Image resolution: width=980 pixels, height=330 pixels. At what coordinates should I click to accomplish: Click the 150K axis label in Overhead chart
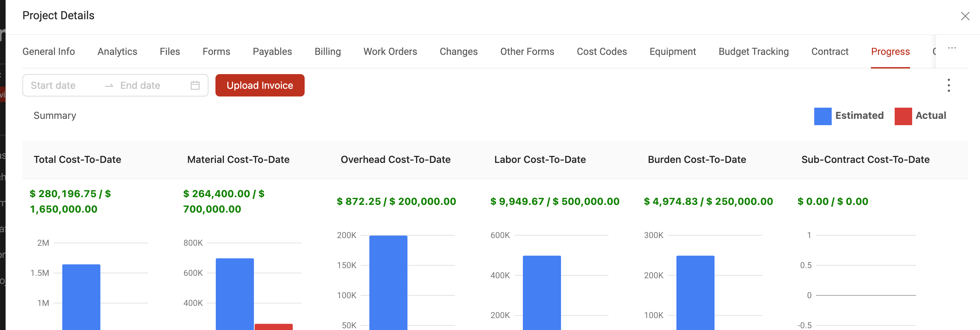[347, 265]
